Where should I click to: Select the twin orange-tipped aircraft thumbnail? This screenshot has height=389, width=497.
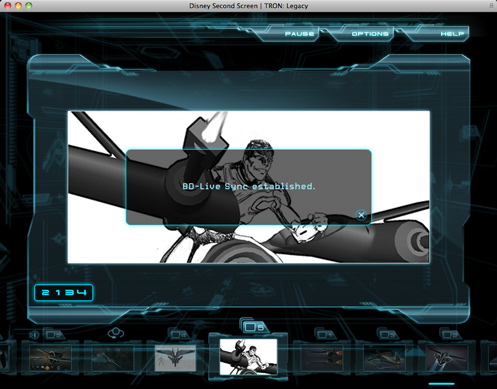[x=321, y=358]
